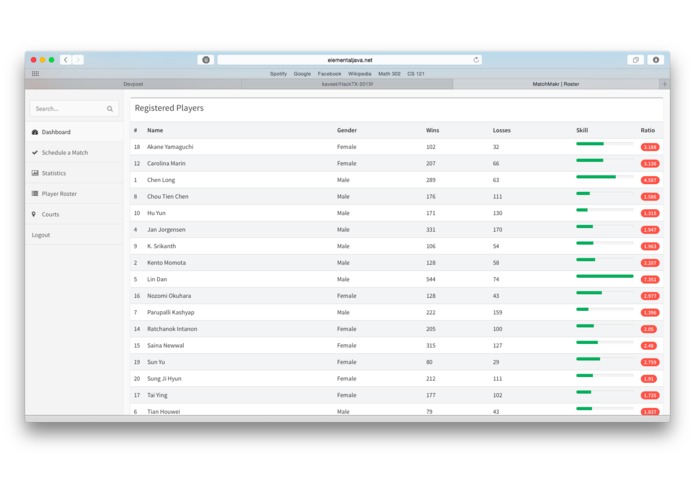Select player name Chen Long

pyautogui.click(x=161, y=180)
